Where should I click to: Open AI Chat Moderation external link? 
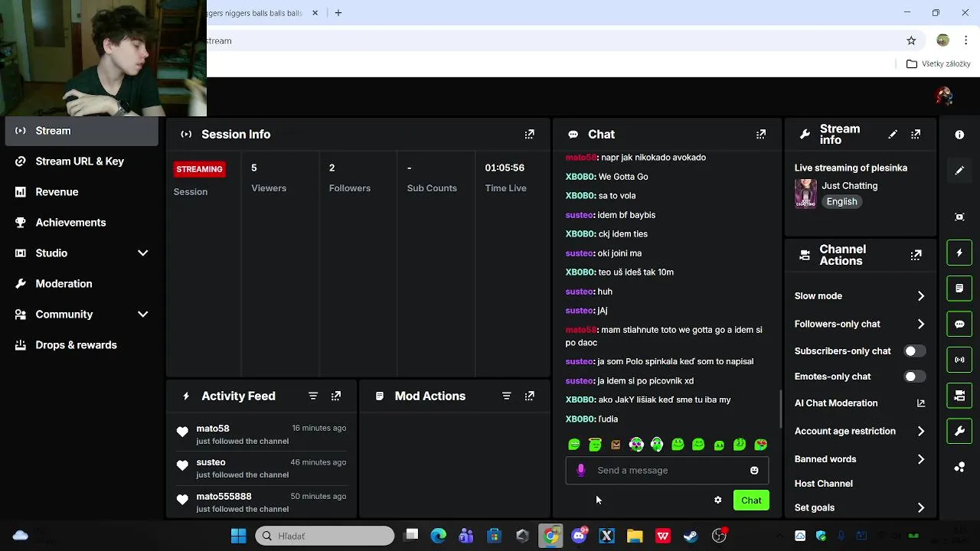pos(920,403)
